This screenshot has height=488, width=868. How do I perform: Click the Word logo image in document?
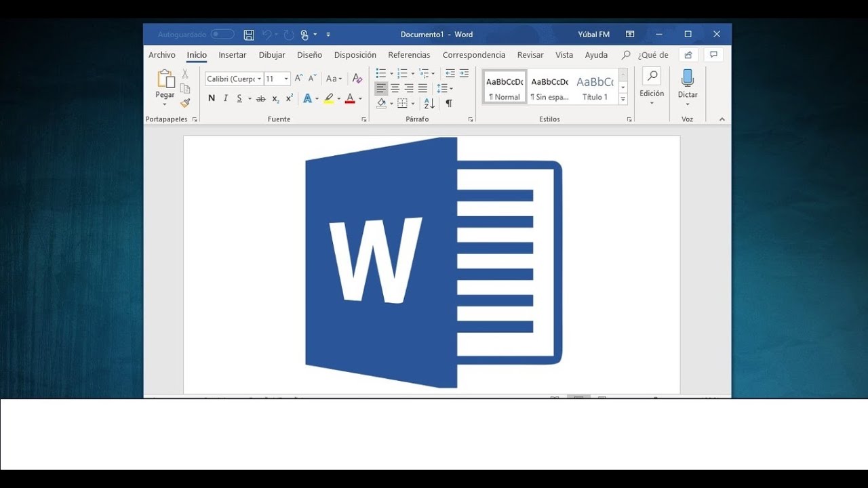pyautogui.click(x=434, y=263)
